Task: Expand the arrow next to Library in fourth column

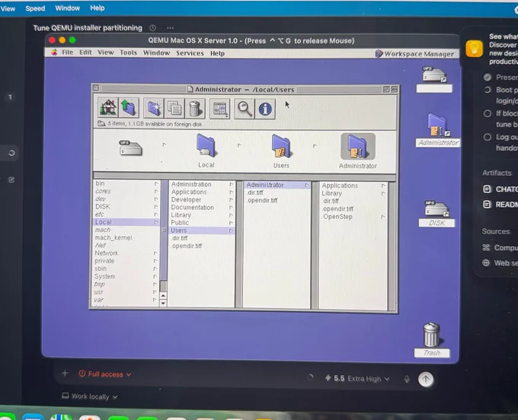Action: tap(383, 194)
